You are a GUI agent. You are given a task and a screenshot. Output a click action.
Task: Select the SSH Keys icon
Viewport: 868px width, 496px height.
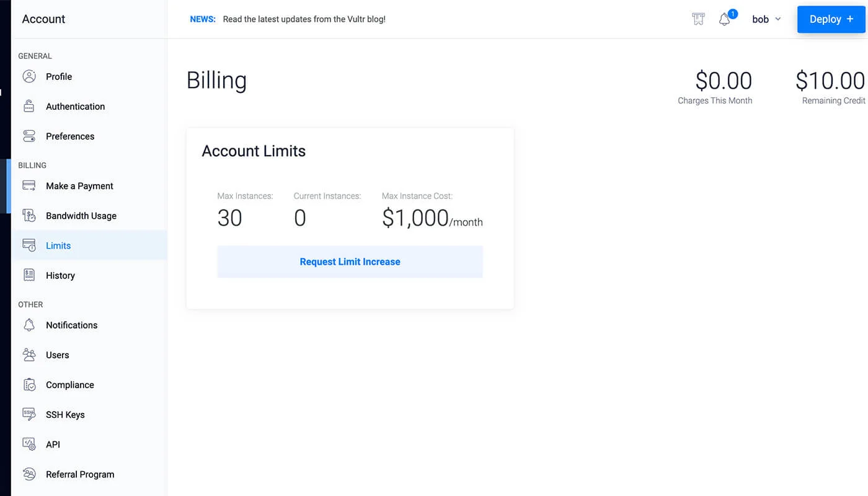pyautogui.click(x=29, y=414)
